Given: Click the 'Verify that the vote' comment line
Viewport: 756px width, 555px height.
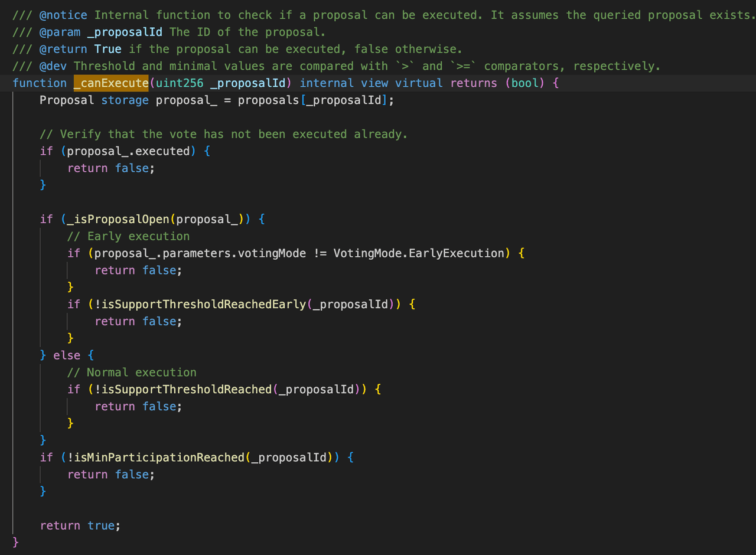Looking at the screenshot, I should click(223, 134).
